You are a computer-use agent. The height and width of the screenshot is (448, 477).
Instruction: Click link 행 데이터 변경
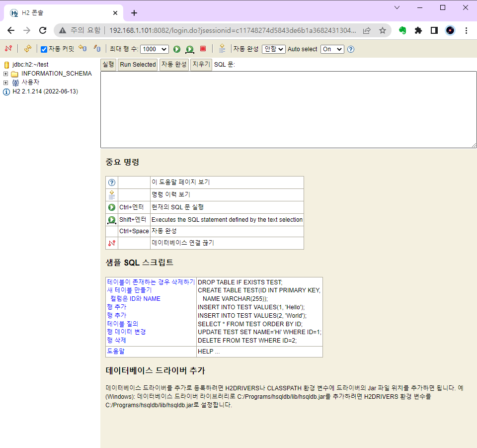tap(126, 332)
